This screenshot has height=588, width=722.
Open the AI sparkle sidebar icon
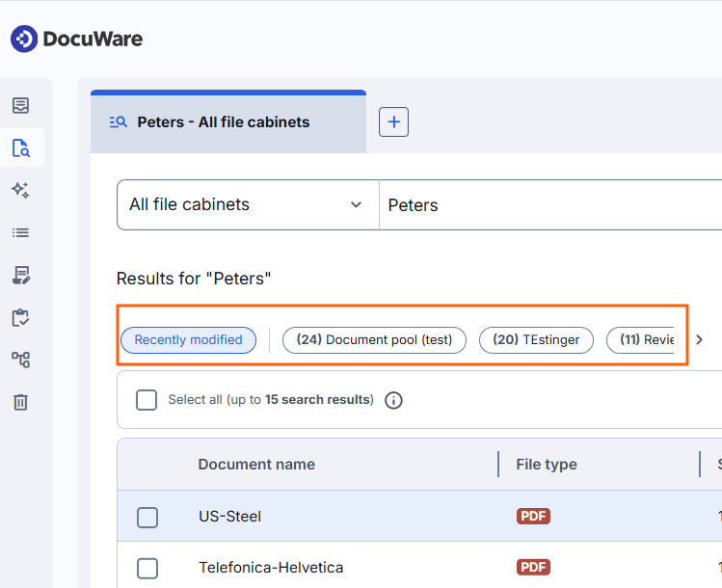click(x=20, y=190)
